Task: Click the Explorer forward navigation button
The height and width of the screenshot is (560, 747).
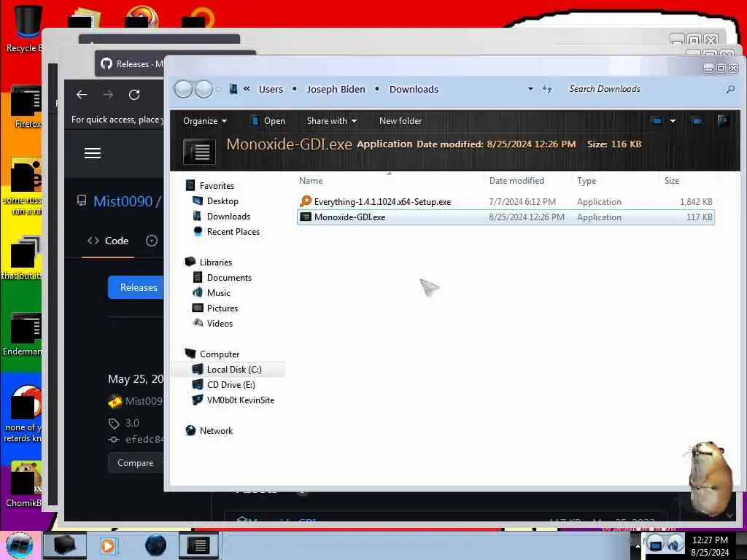Action: click(204, 89)
